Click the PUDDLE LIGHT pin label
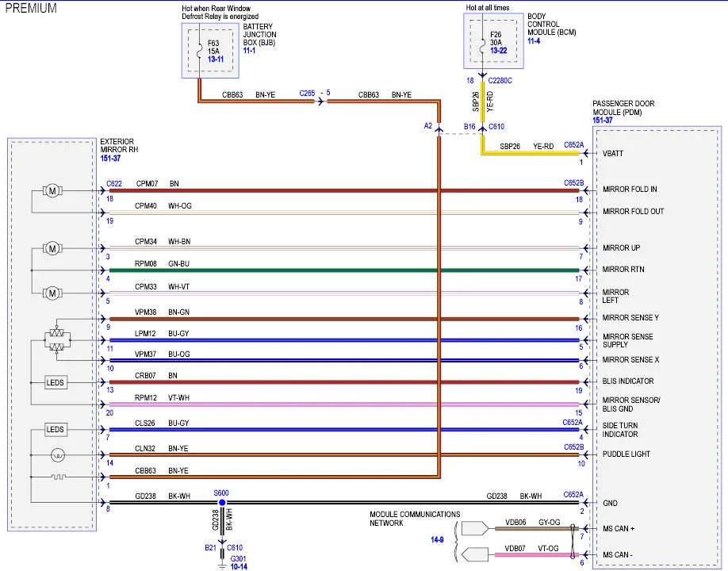Screen dimensions: 728x571 (626, 454)
